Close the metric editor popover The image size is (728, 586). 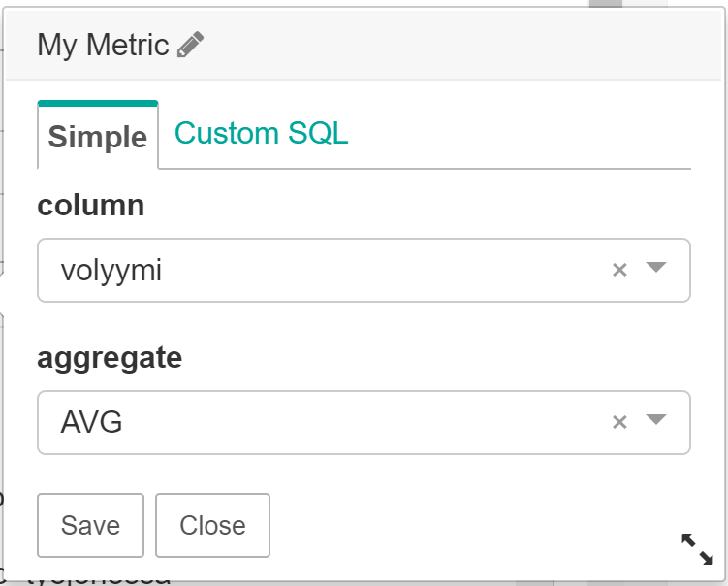tap(212, 525)
